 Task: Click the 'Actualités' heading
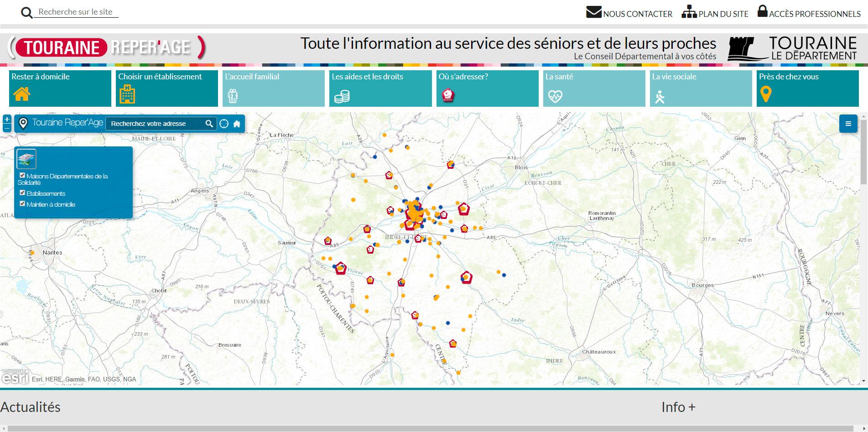(x=30, y=407)
